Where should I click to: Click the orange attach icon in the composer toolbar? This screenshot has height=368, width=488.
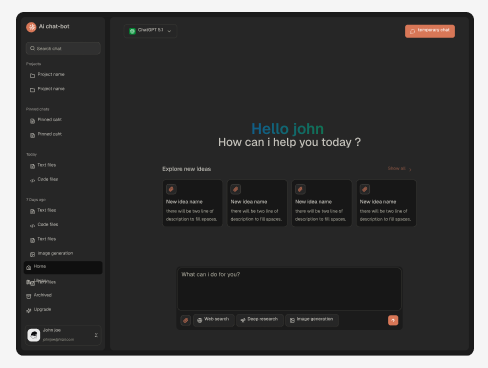point(186,320)
